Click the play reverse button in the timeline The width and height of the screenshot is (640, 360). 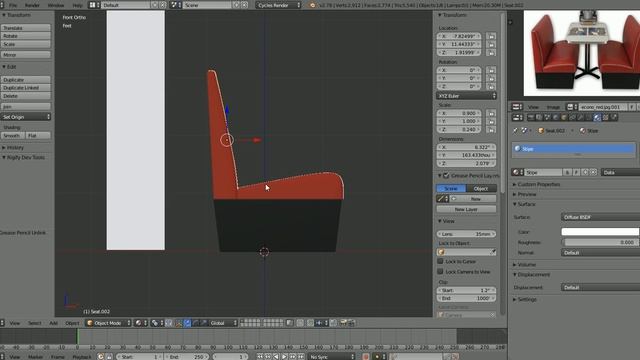(276, 357)
